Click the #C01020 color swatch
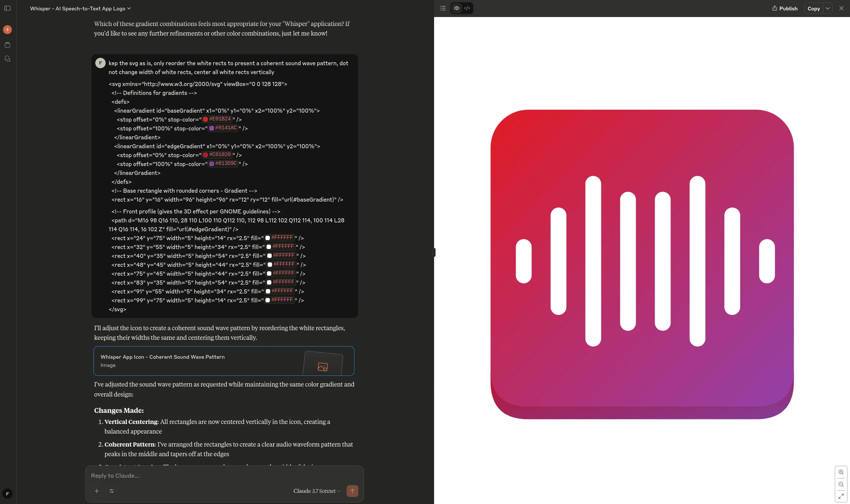 point(205,155)
